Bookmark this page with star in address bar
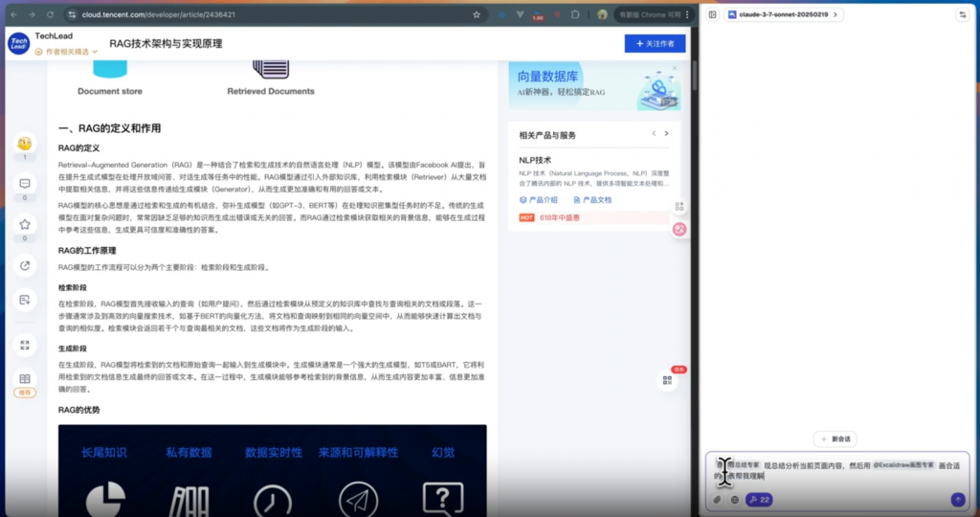Image resolution: width=980 pixels, height=517 pixels. (x=477, y=15)
